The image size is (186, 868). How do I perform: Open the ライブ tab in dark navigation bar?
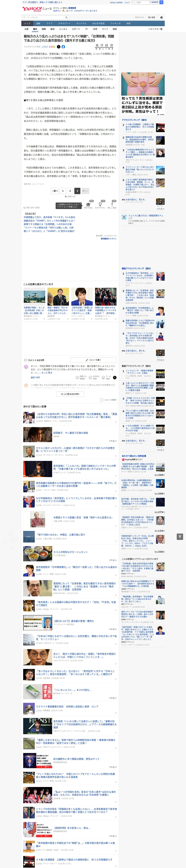pos(49,24)
